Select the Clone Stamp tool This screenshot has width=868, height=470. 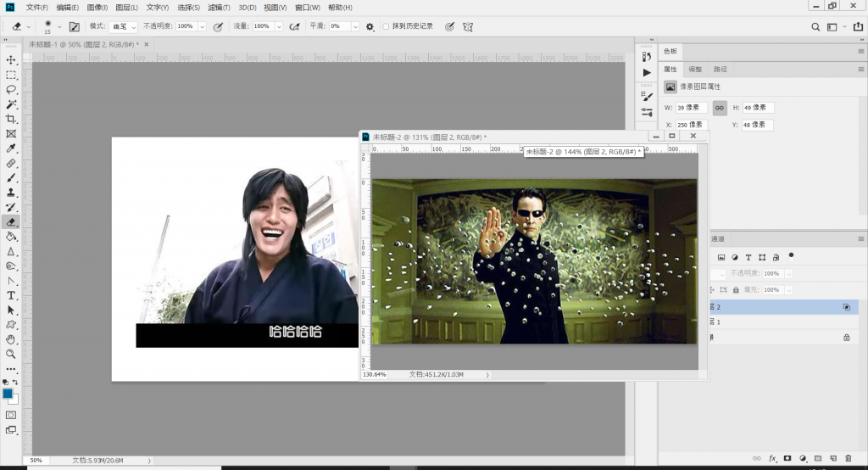(11, 193)
